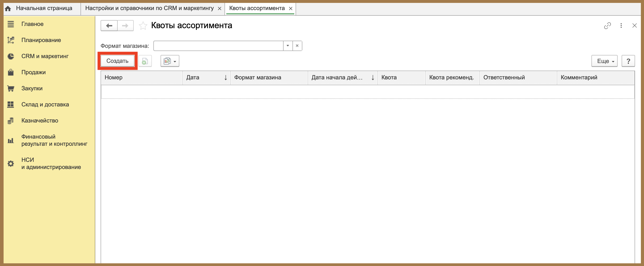
Task: Go to the Начальная страница tab
Action: [x=44, y=8]
